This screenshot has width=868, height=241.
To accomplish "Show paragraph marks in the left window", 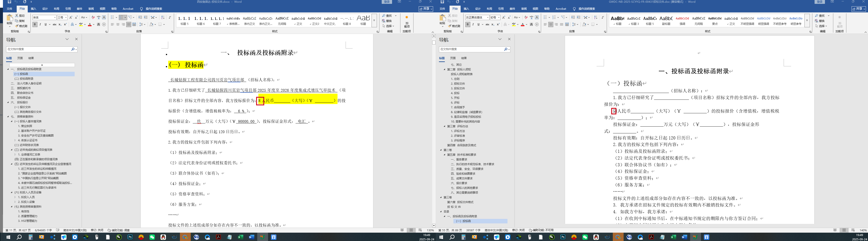I will (170, 18).
